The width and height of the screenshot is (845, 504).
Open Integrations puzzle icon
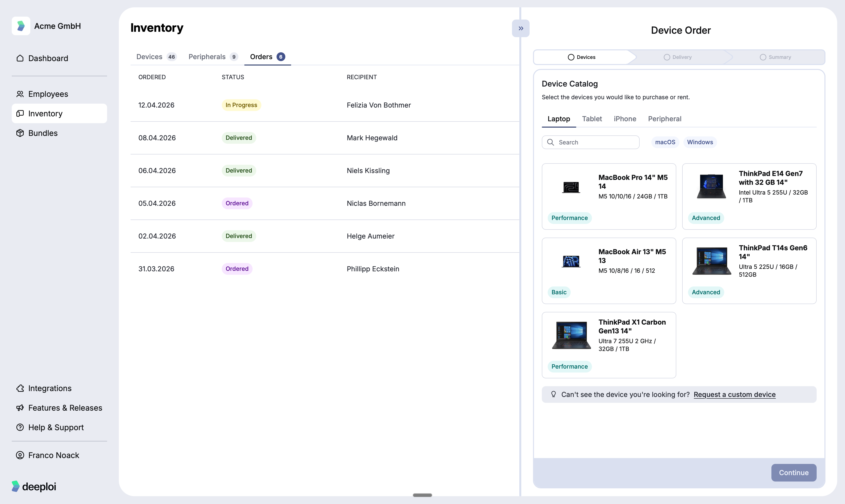(x=20, y=388)
